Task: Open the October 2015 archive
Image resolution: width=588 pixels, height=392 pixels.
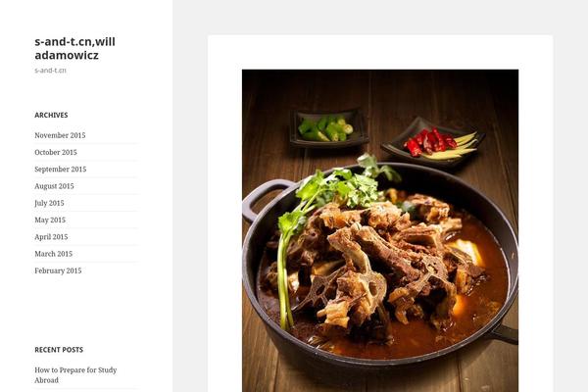Action: [56, 152]
